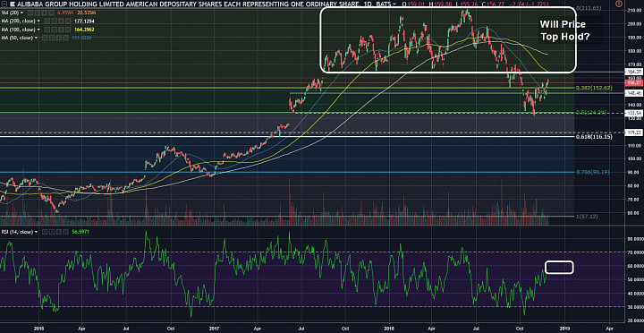Remove the MA (50, close) indicator with its X icon
This screenshot has height=333, width=644.
point(65,38)
